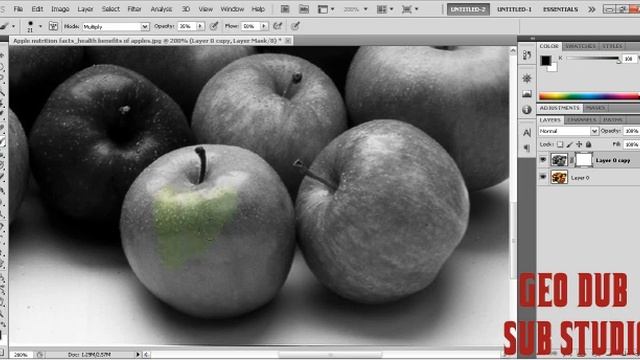Open the Info panel dock icon
640x360 pixels.
tap(527, 109)
